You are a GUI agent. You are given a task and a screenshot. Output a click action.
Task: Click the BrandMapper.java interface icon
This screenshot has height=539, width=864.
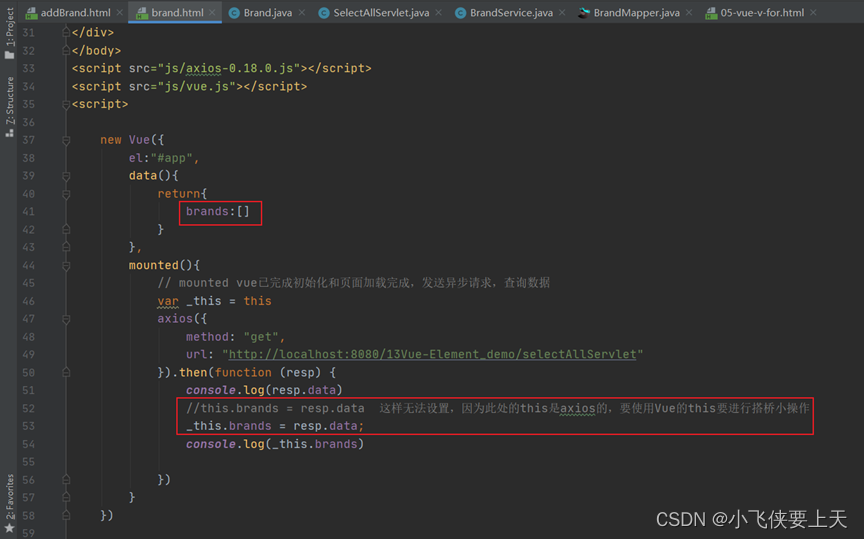pyautogui.click(x=584, y=13)
